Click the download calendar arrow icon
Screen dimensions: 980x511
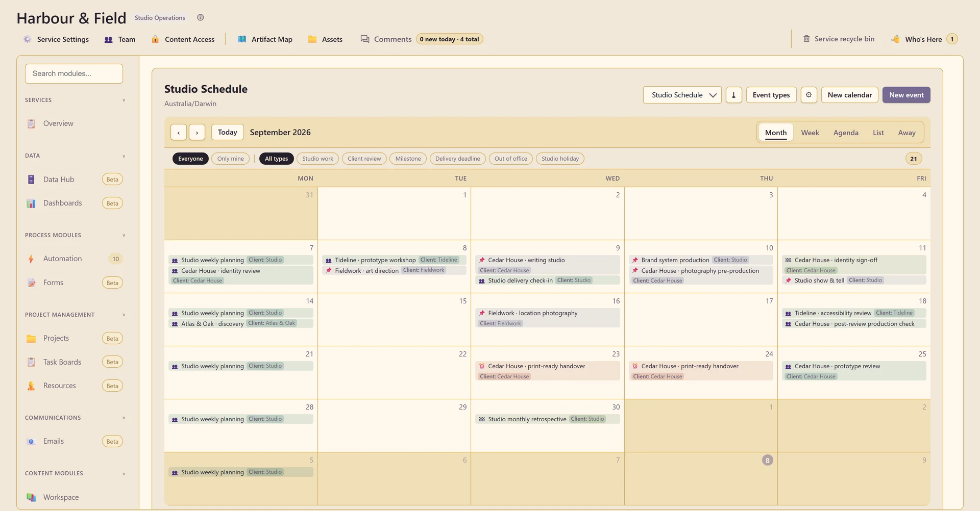pyautogui.click(x=733, y=95)
